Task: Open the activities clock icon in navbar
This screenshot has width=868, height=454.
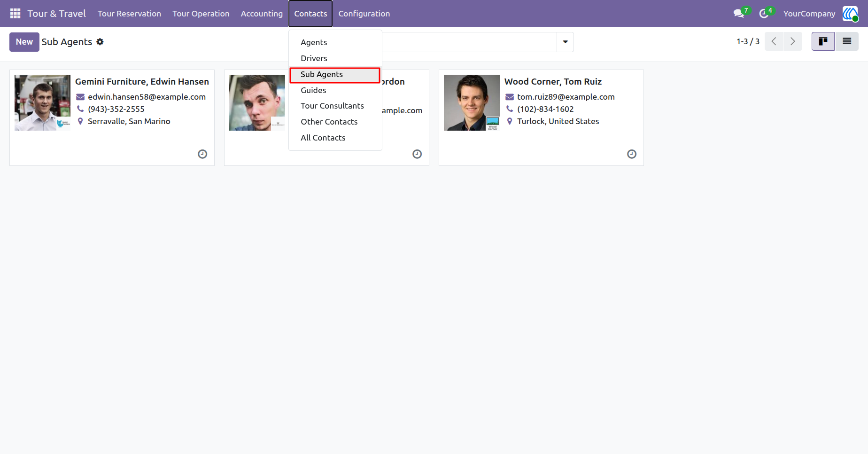Action: [764, 14]
